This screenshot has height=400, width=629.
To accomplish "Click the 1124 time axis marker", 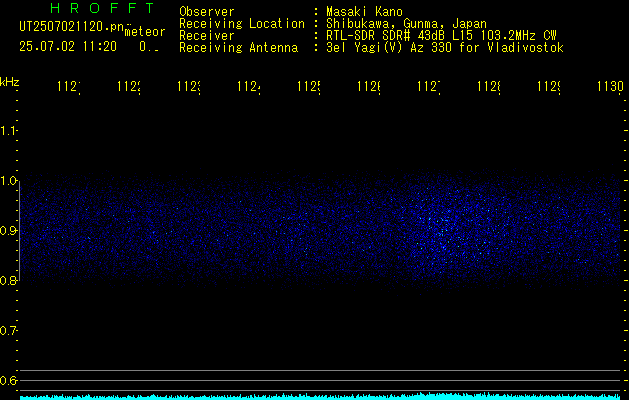I will (x=249, y=86).
